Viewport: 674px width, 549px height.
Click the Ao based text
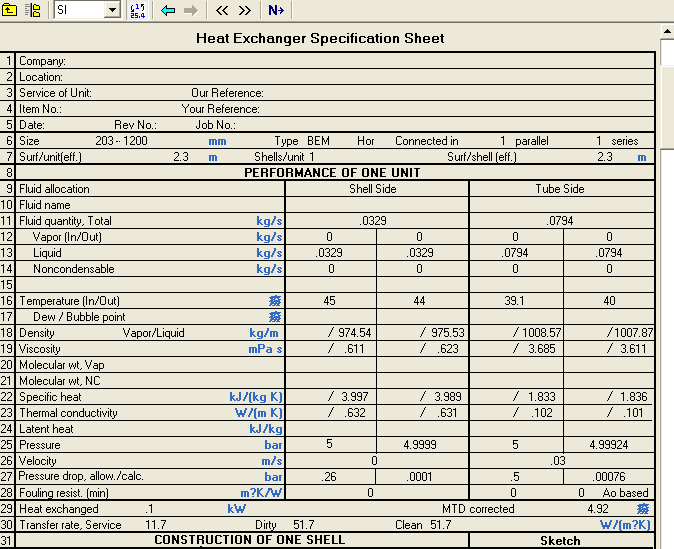(625, 493)
